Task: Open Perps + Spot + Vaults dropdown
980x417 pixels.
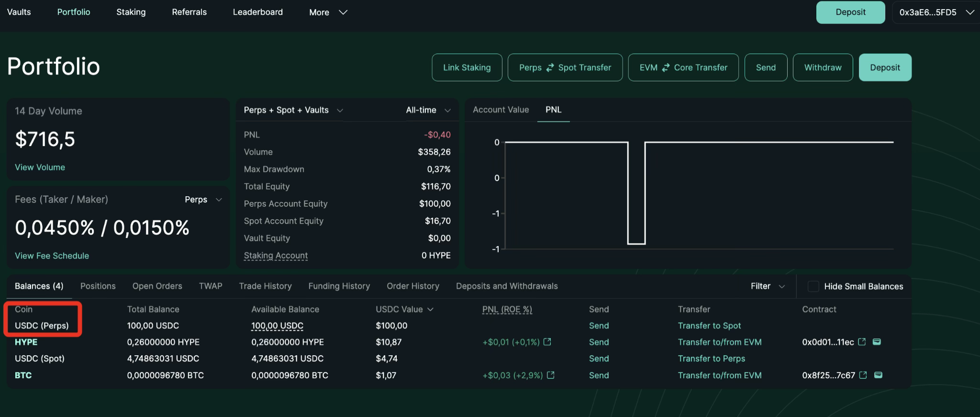Action: point(293,110)
